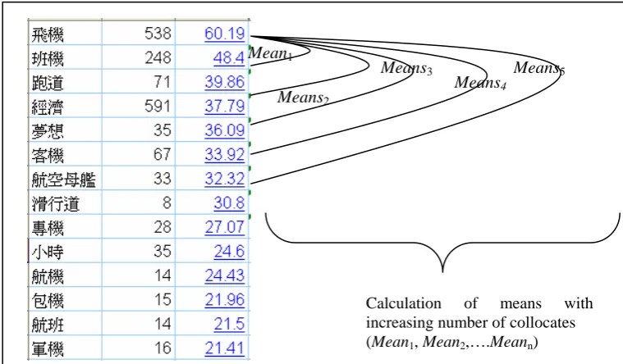Image resolution: width=623 pixels, height=364 pixels.
Task: Select the cell containing 經濟
Action: coord(65,106)
